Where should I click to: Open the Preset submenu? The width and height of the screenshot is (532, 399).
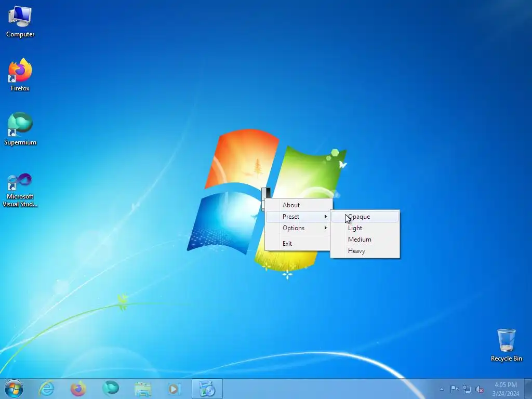click(298, 217)
